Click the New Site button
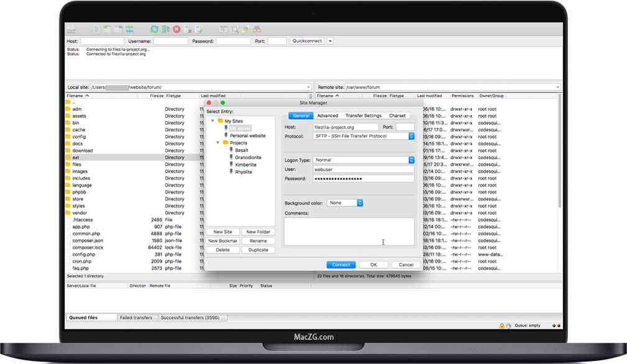 222,232
